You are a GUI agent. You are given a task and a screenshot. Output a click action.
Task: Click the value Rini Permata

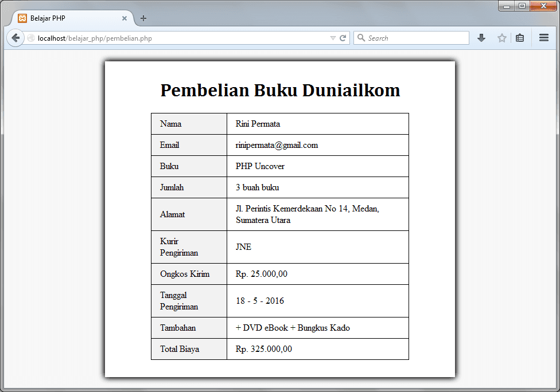pyautogui.click(x=258, y=124)
